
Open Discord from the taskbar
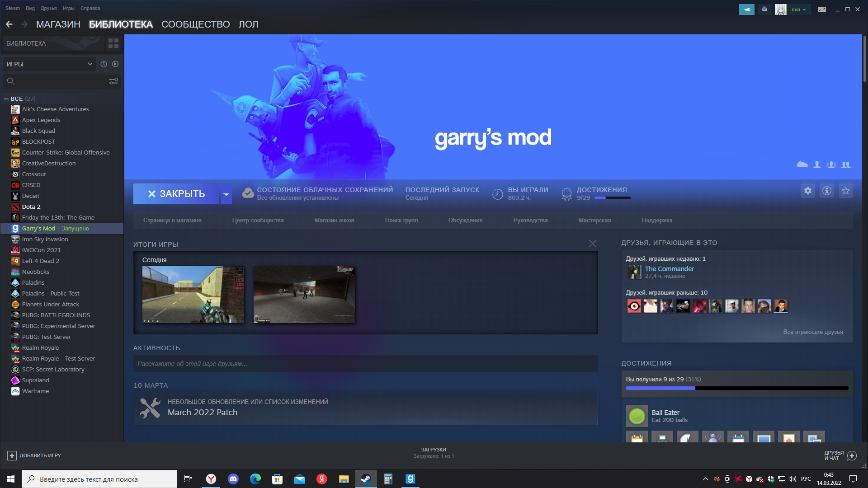tap(233, 479)
